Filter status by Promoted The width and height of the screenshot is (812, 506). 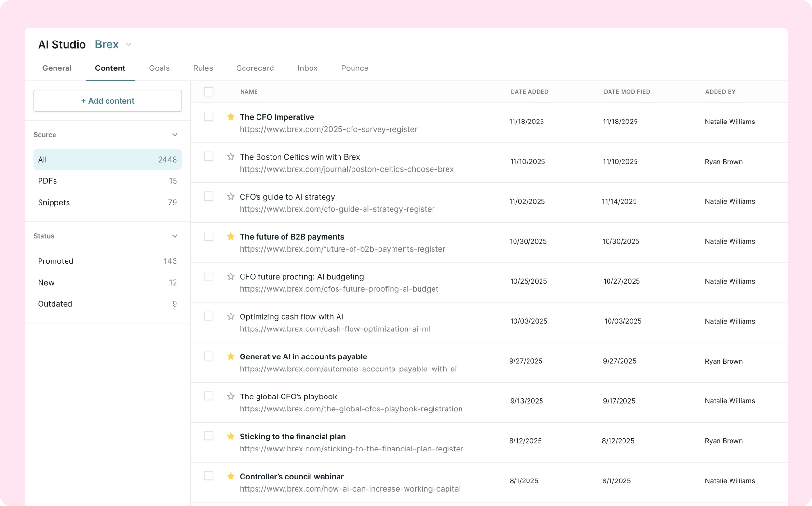108,261
